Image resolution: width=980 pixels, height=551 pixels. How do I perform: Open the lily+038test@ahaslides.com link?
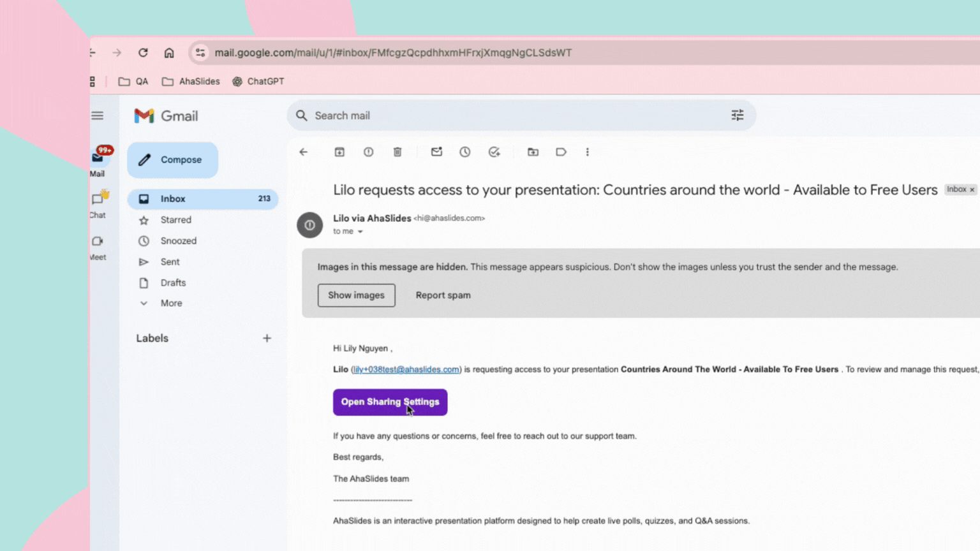coord(406,369)
